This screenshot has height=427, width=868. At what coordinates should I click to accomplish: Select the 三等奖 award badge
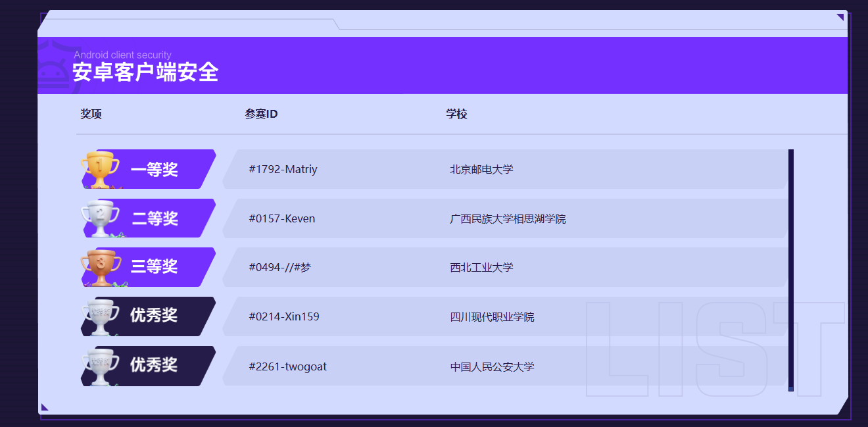(149, 267)
